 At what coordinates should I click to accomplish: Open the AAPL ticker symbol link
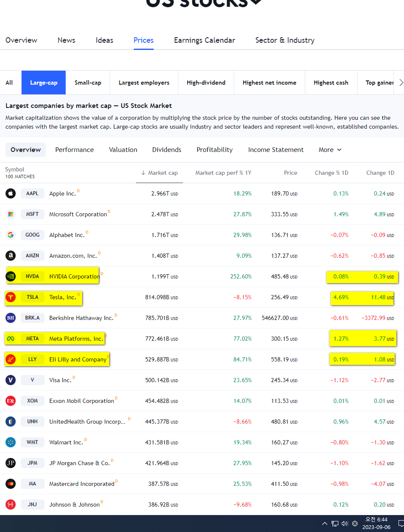[x=33, y=193]
